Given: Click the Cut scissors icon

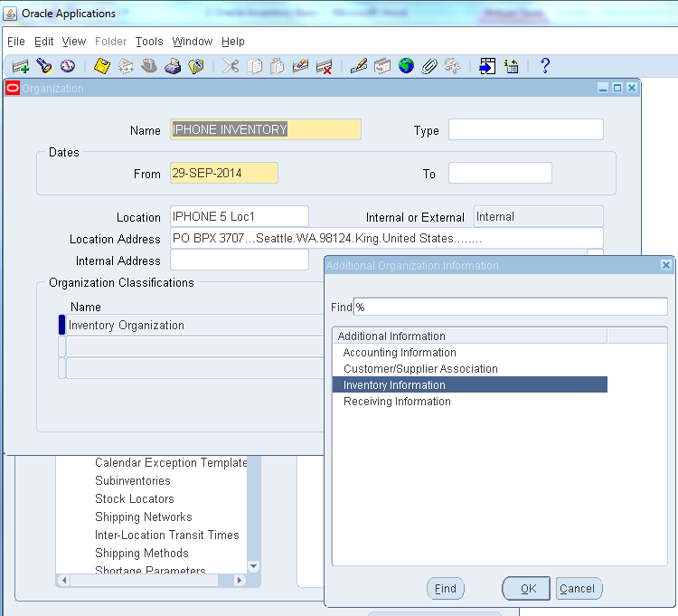Looking at the screenshot, I should (x=231, y=66).
